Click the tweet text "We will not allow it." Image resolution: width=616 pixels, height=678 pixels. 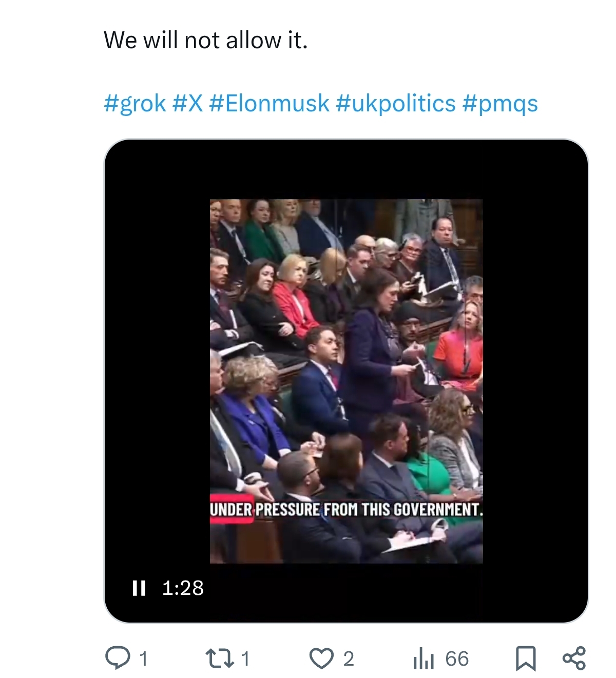[205, 40]
